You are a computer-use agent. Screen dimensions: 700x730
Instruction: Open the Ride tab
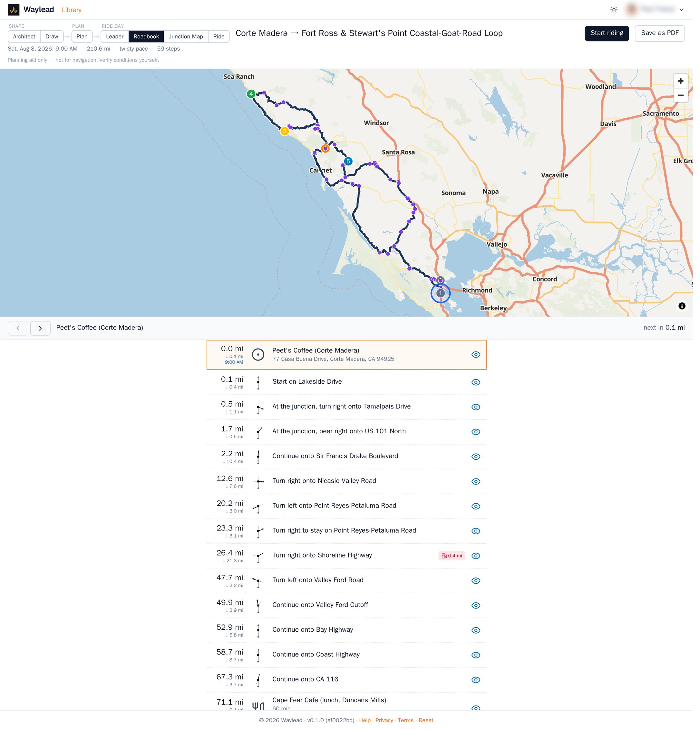[x=219, y=36]
